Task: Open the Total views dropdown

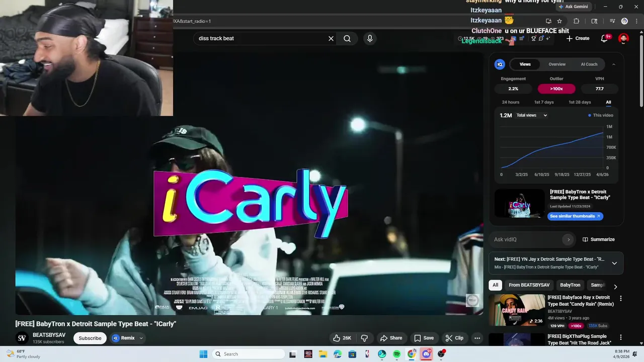Action: click(532, 115)
